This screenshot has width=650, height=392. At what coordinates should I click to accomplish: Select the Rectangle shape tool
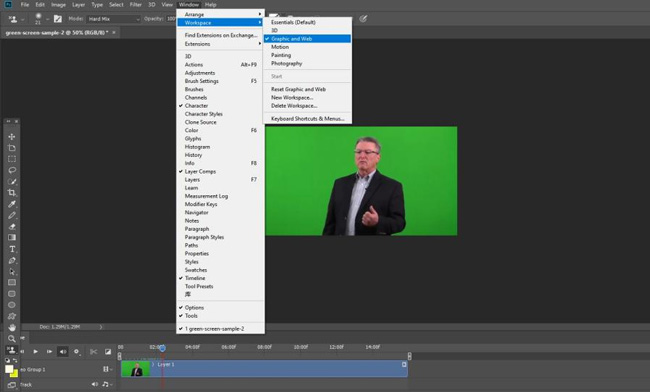click(12, 283)
